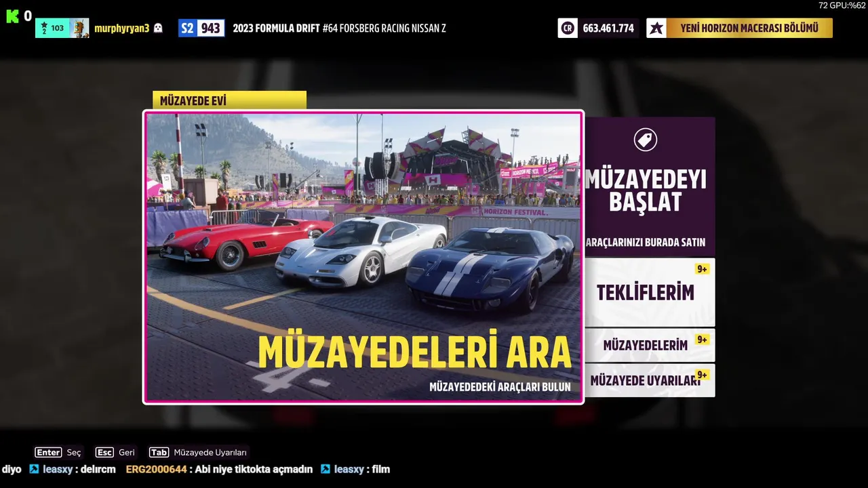Click the green K logo at top left
868x488 pixels.
tap(13, 16)
